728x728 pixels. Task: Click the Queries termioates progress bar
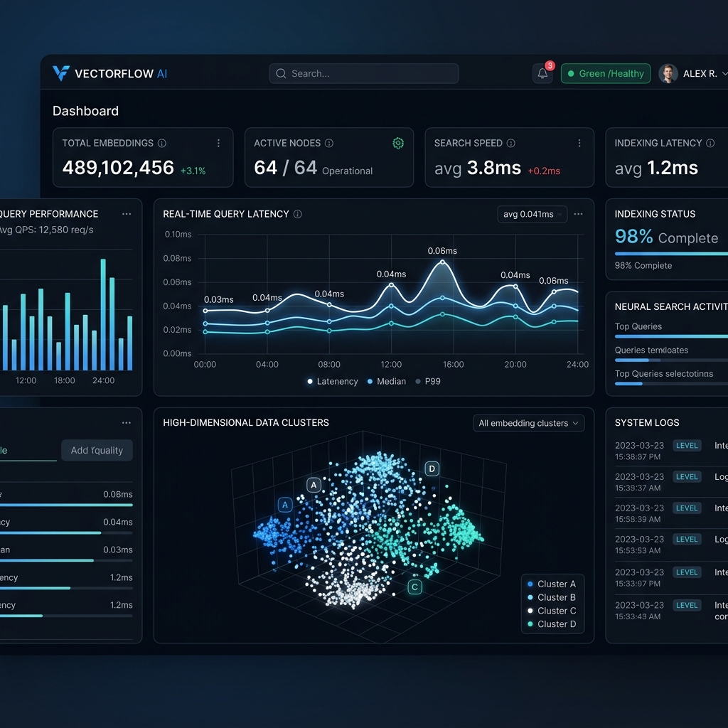pos(671,360)
